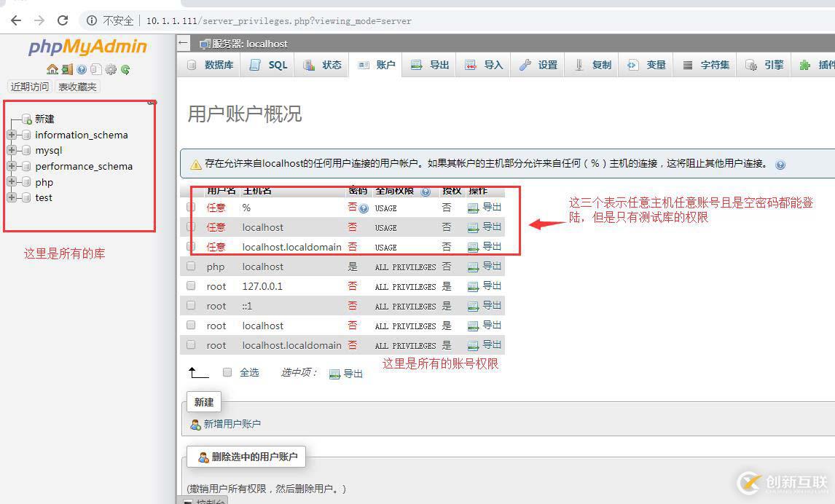Collapse navigation panel with left arrow icon
The image size is (835, 504).
coord(184,44)
